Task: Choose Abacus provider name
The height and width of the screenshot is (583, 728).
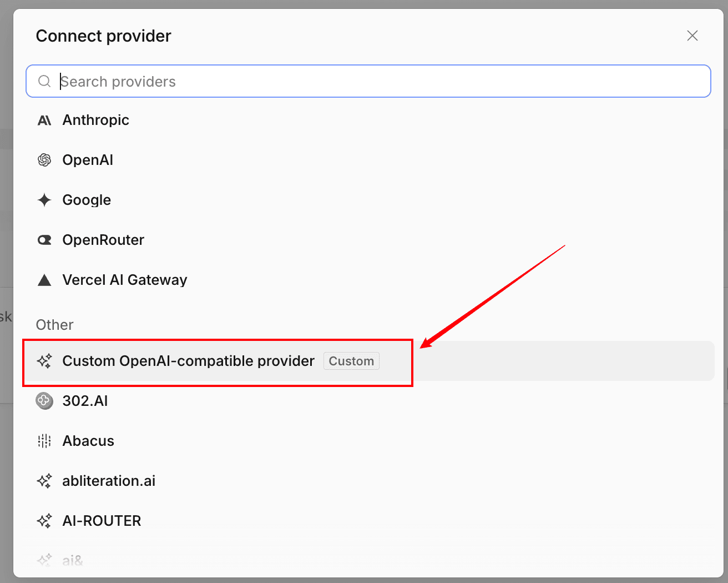Action: click(88, 441)
